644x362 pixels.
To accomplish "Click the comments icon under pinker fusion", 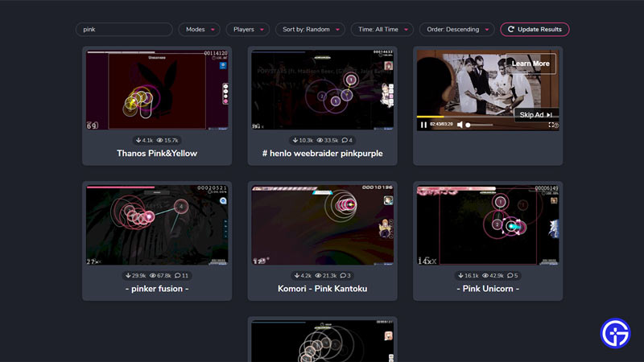I will click(x=177, y=275).
